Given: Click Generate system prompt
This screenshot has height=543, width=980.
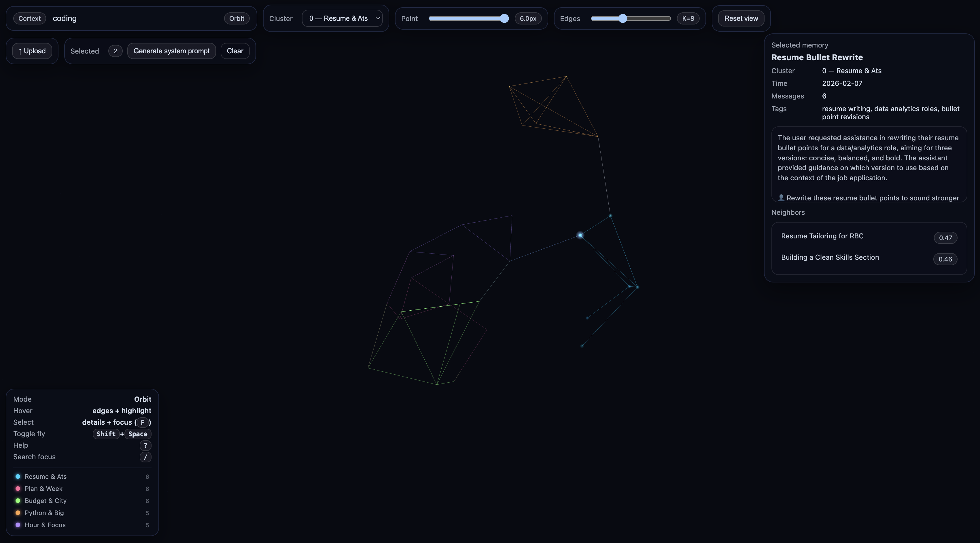Looking at the screenshot, I should (171, 51).
